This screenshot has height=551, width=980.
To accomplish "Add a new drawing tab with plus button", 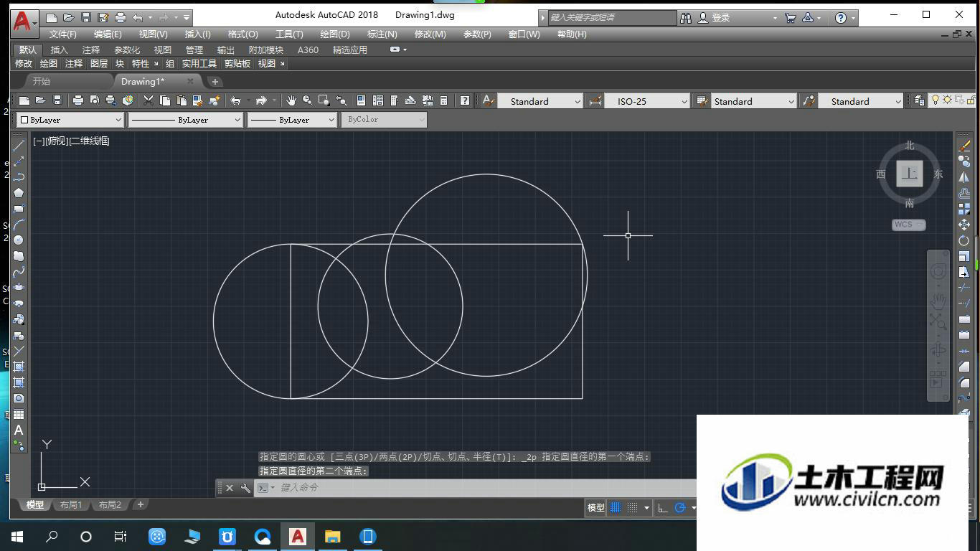I will coord(215,81).
